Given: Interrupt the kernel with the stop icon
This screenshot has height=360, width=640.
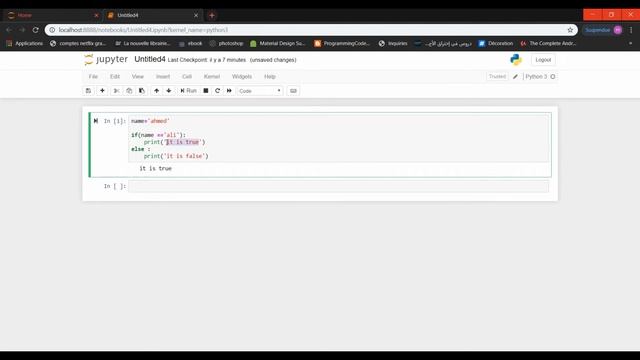Looking at the screenshot, I should (206, 91).
